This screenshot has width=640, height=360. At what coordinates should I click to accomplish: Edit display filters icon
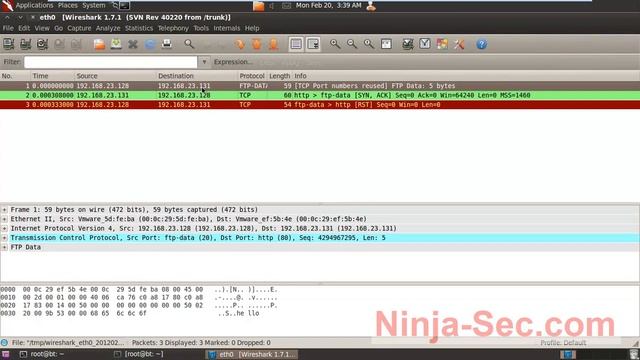pyautogui.click(x=424, y=44)
